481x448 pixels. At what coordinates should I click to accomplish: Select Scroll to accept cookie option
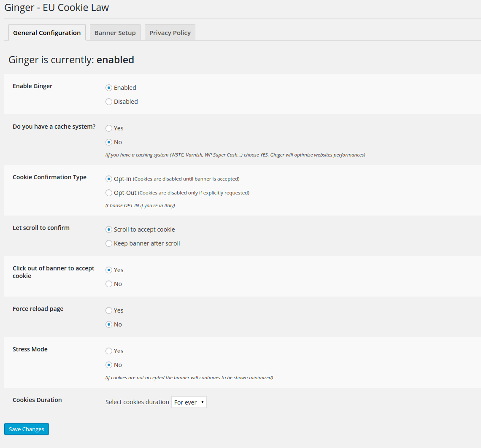(108, 229)
